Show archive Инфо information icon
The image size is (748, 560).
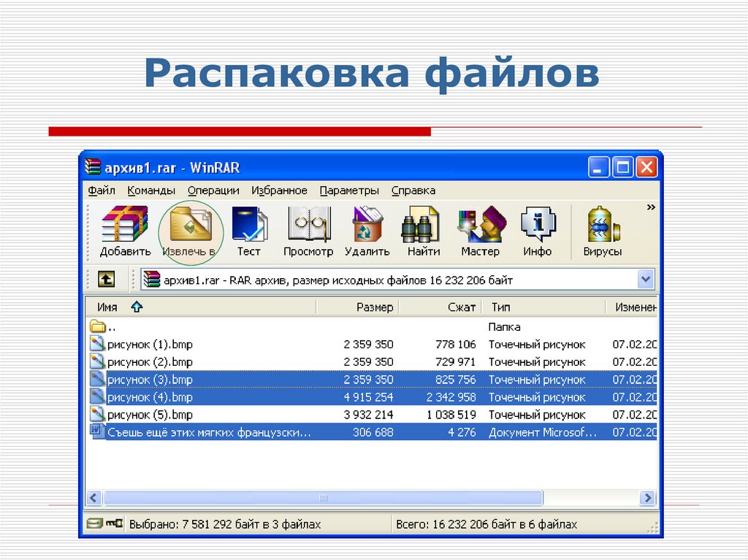pyautogui.click(x=538, y=231)
